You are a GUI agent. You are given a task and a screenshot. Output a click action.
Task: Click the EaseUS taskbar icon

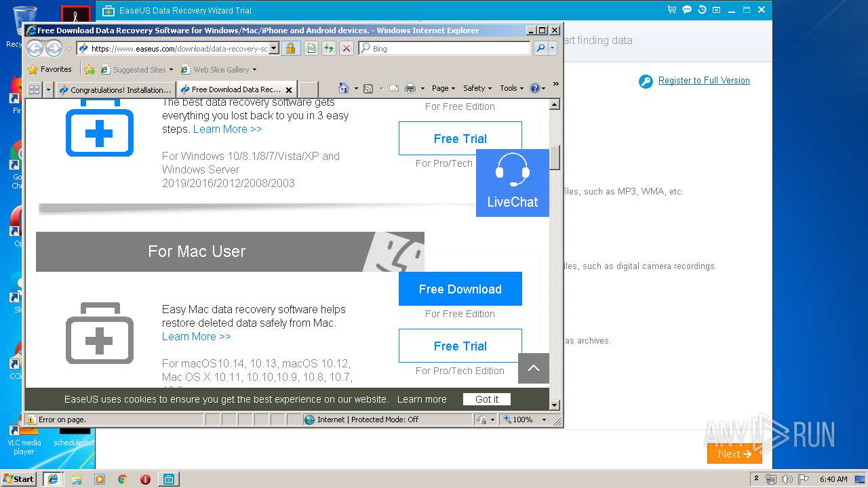pos(168,479)
